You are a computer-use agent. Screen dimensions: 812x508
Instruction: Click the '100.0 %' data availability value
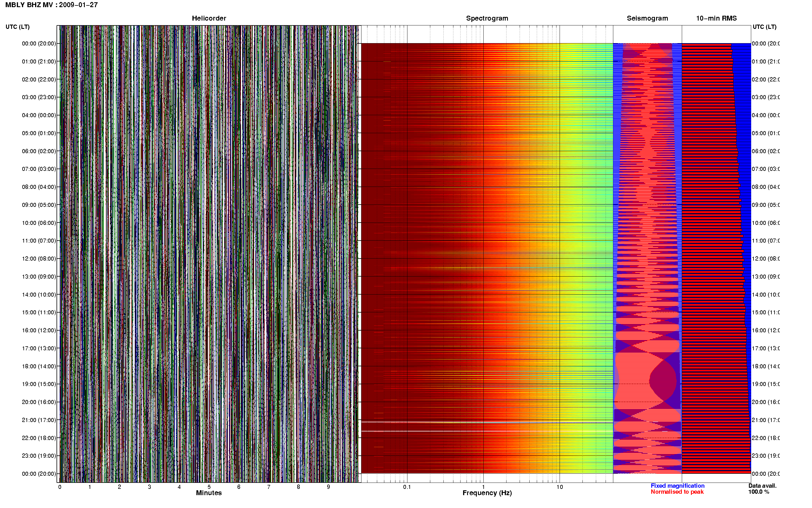coord(759,492)
